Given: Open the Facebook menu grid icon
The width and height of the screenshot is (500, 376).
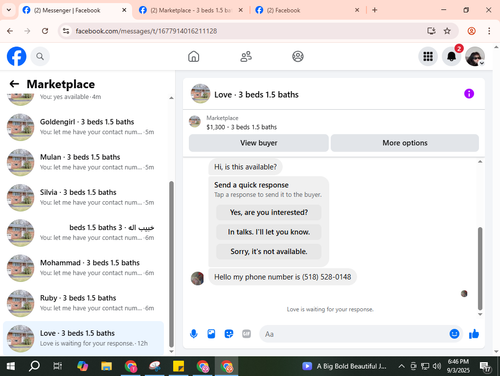Looking at the screenshot, I should pos(428,56).
